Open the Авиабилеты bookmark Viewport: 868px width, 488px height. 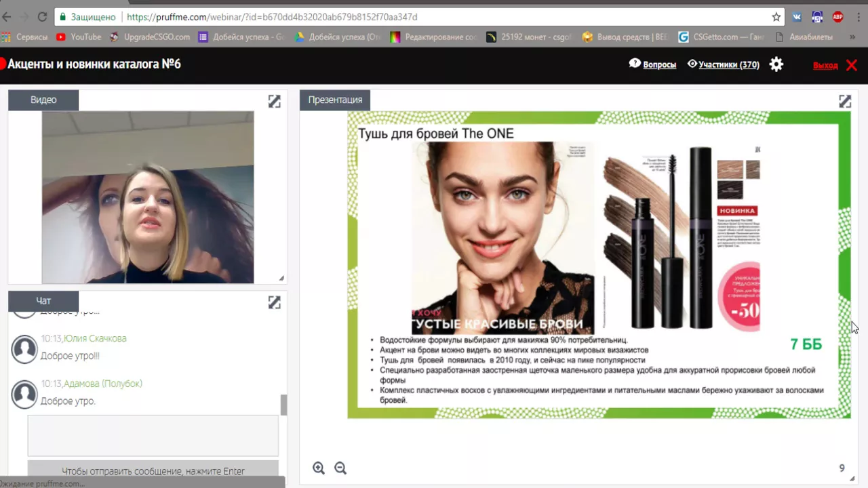coord(804,37)
